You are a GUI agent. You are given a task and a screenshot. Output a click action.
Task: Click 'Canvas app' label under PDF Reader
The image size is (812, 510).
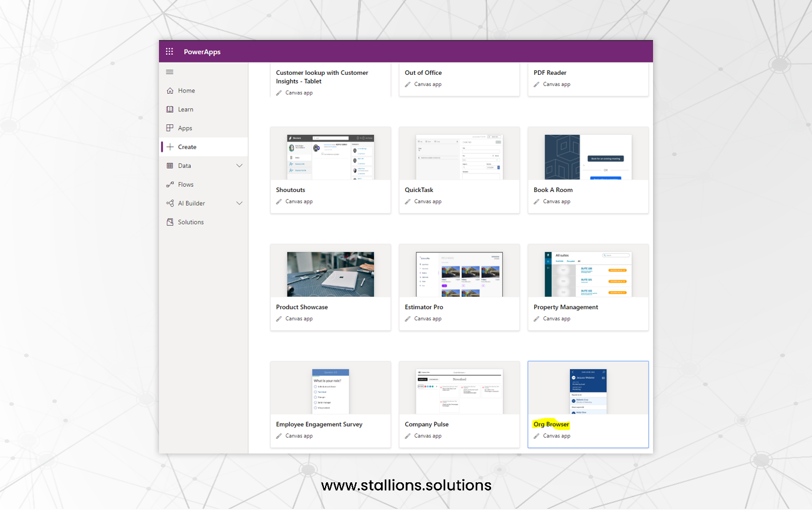coord(557,84)
